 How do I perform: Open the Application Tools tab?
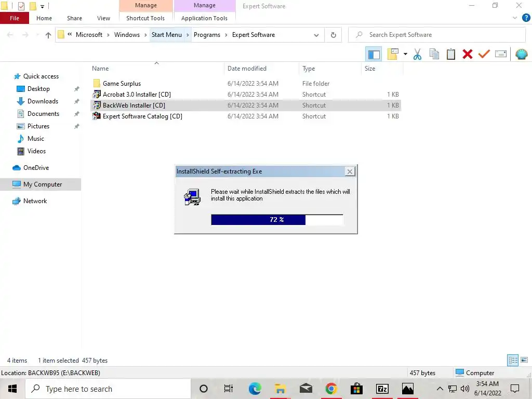[204, 18]
